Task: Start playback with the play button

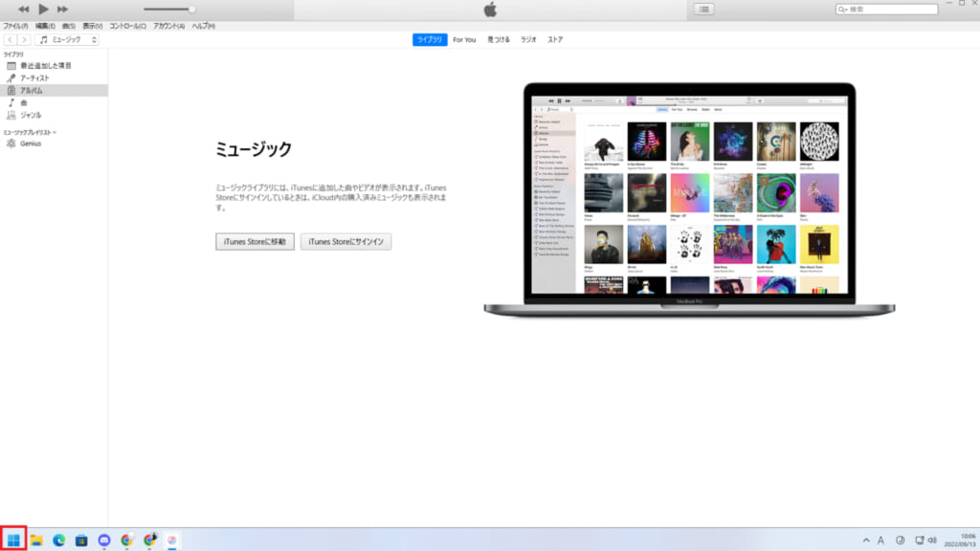Action: click(x=43, y=9)
